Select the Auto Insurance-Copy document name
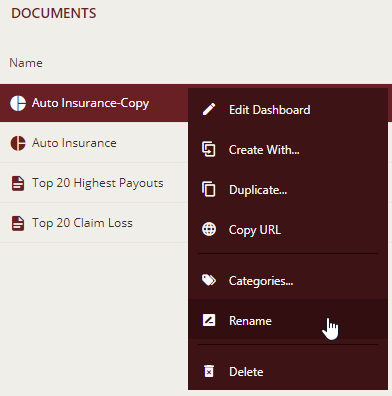This screenshot has height=396, width=392. tap(90, 103)
